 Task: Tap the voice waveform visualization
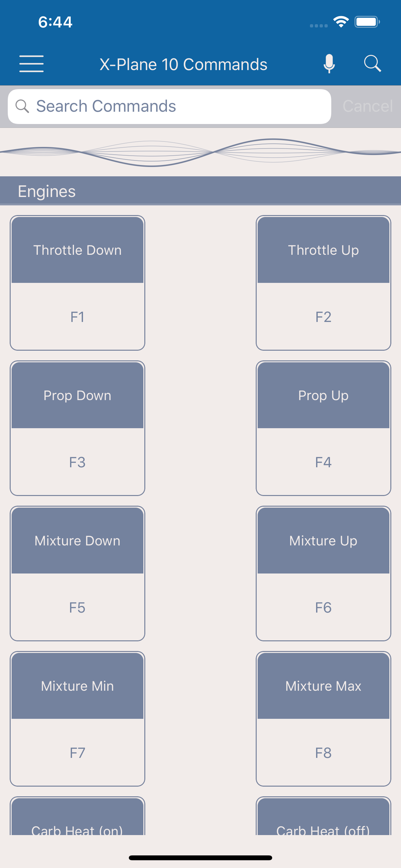point(200,152)
